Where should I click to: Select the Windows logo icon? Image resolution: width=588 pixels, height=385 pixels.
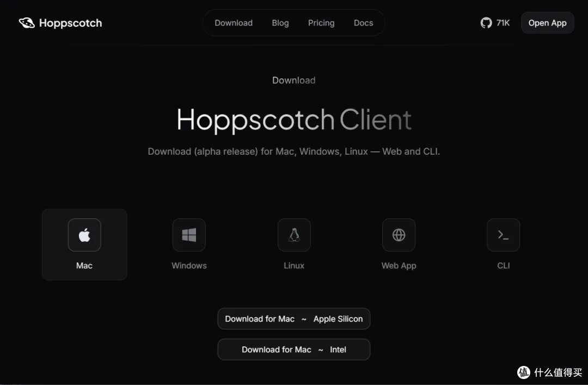(x=189, y=235)
